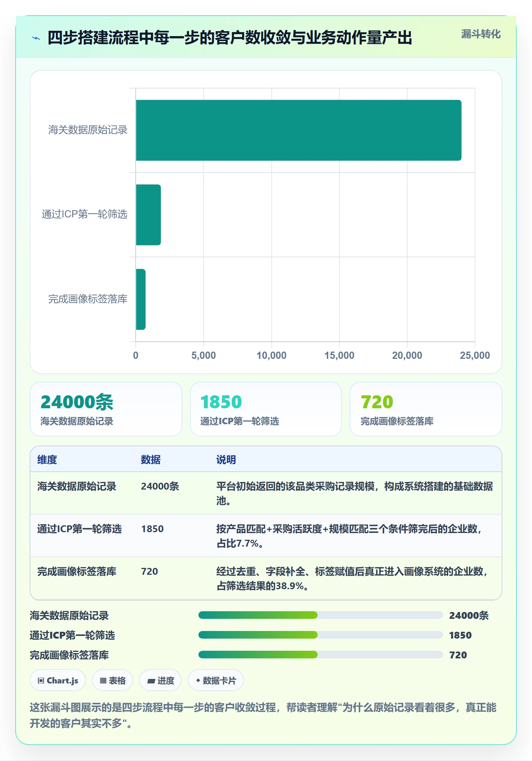This screenshot has width=532, height=761.
Task: Click the 720 data card
Action: (426, 409)
